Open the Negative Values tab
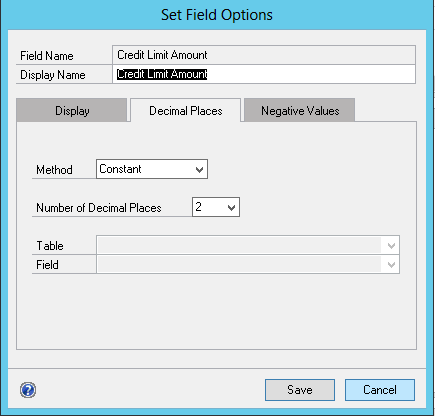This screenshot has width=435, height=416. click(x=300, y=110)
